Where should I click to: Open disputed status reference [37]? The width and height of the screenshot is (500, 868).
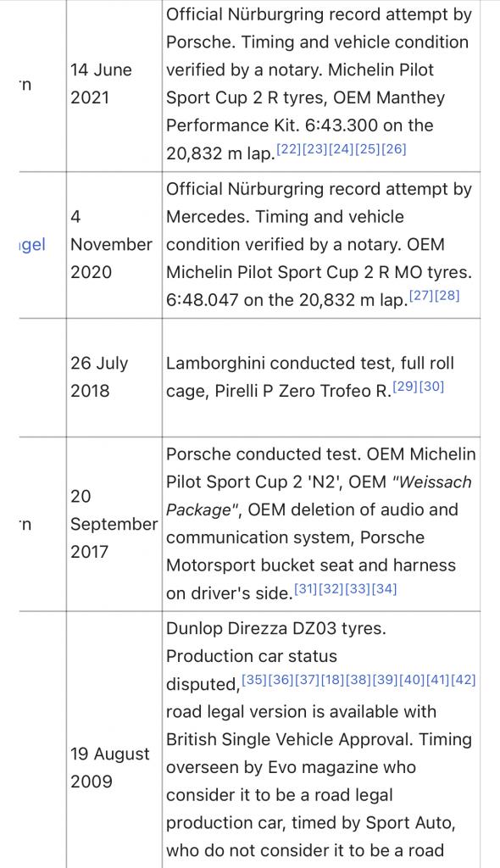point(307,680)
